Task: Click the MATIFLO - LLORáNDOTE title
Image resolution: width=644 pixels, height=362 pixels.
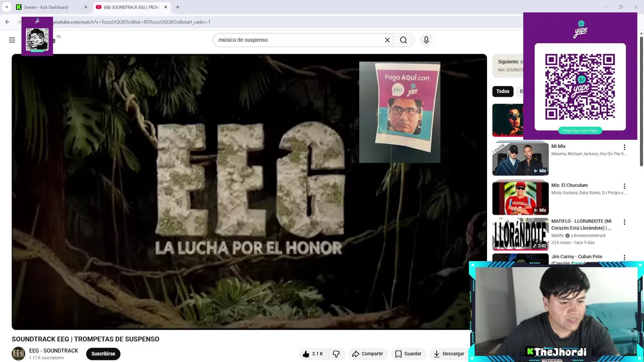Action: point(581,225)
